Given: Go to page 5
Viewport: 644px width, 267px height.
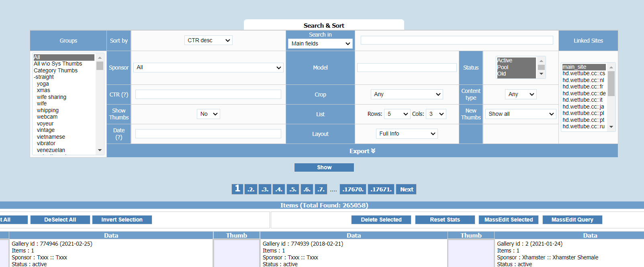Looking at the screenshot, I should coord(293,189).
